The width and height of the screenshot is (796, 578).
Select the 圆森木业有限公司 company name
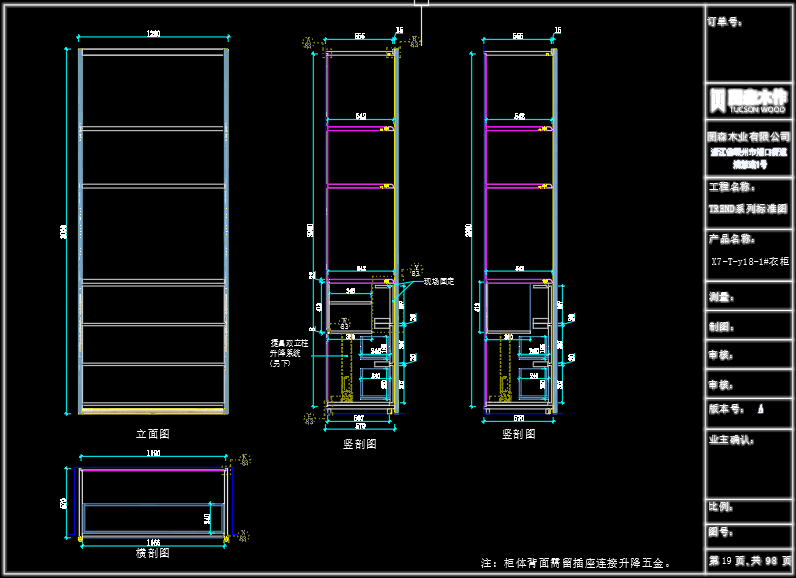click(748, 135)
